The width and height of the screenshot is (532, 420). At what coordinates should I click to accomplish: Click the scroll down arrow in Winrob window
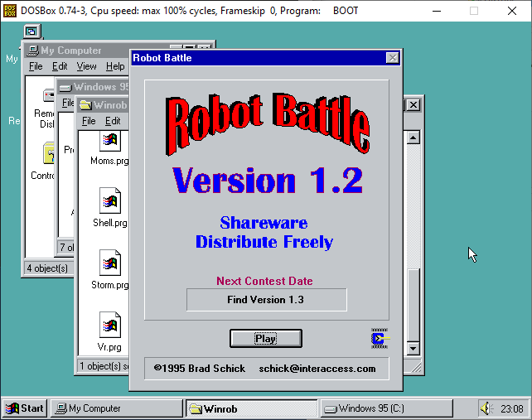click(x=414, y=349)
